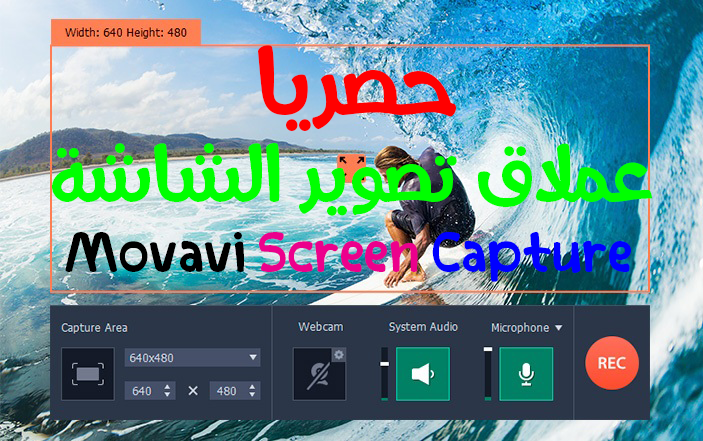The width and height of the screenshot is (703, 441).
Task: Open the 640x480 resolution preset dropdown
Action: click(x=192, y=358)
